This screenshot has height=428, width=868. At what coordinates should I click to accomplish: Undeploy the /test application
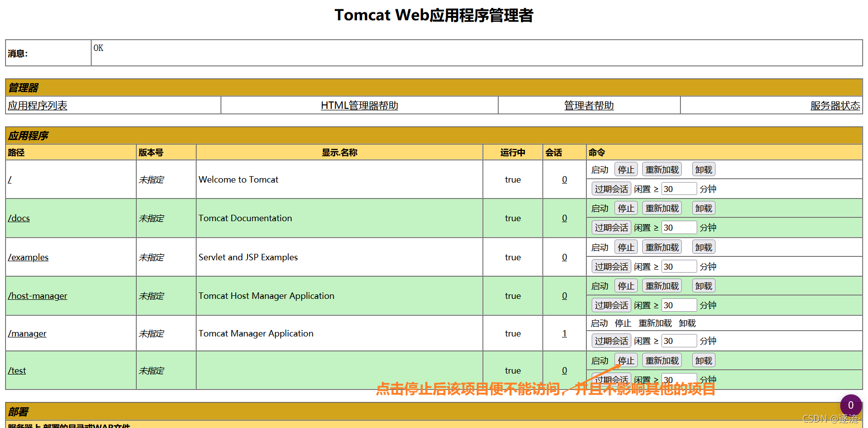coord(704,361)
